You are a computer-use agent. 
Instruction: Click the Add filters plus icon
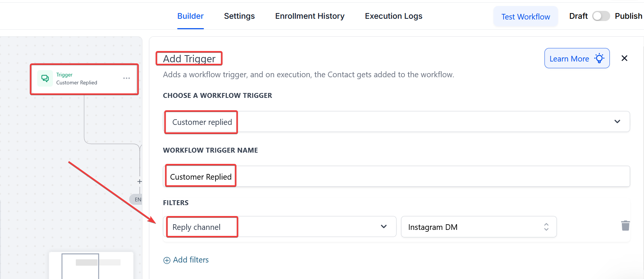coord(167,260)
